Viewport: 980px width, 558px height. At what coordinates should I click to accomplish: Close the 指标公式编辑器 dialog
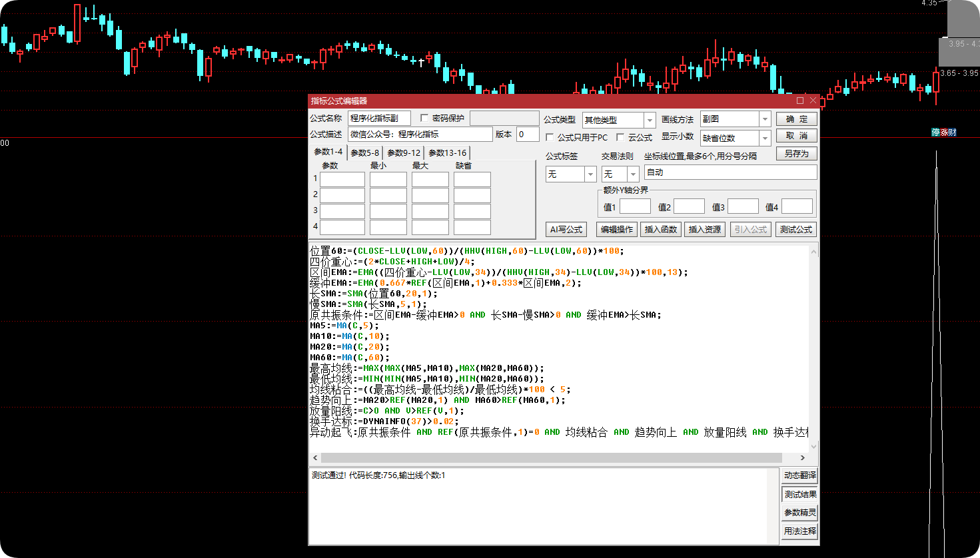pos(813,101)
